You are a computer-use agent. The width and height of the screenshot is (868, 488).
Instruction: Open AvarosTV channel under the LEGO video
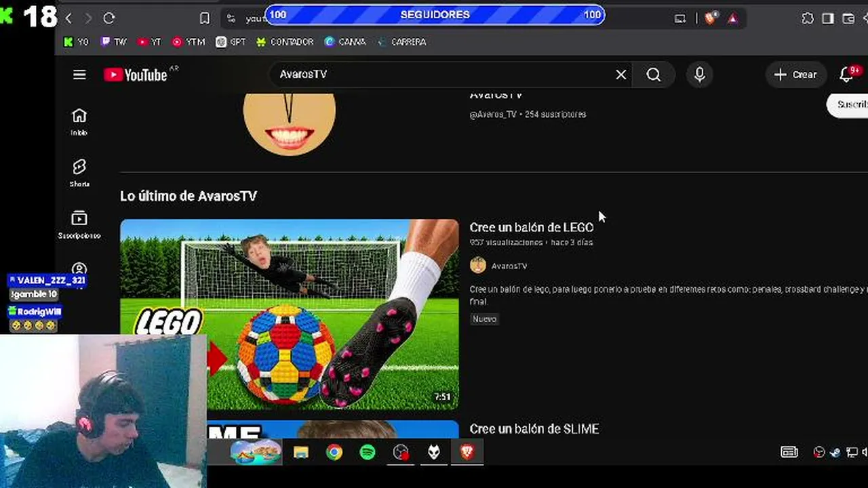pos(509,266)
